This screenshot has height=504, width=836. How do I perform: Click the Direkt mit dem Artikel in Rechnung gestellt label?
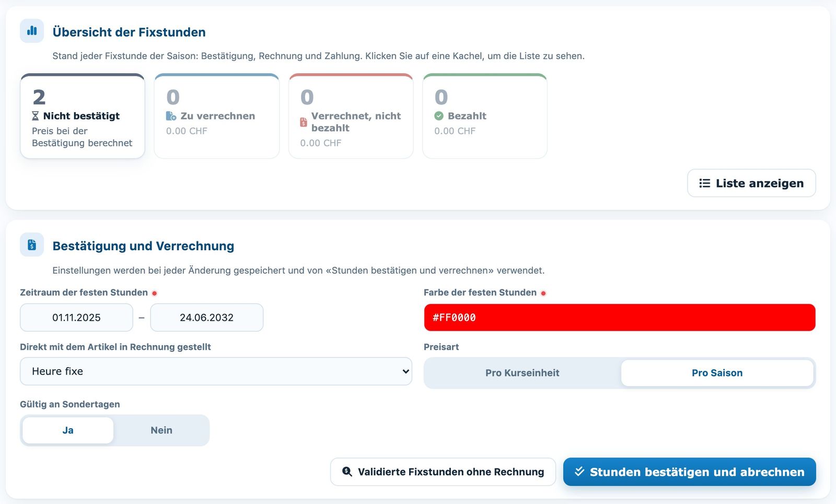(115, 347)
